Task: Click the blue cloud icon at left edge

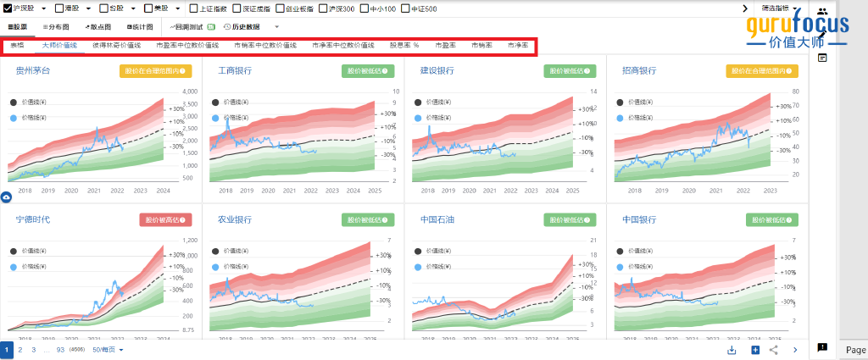Action: [7, 197]
